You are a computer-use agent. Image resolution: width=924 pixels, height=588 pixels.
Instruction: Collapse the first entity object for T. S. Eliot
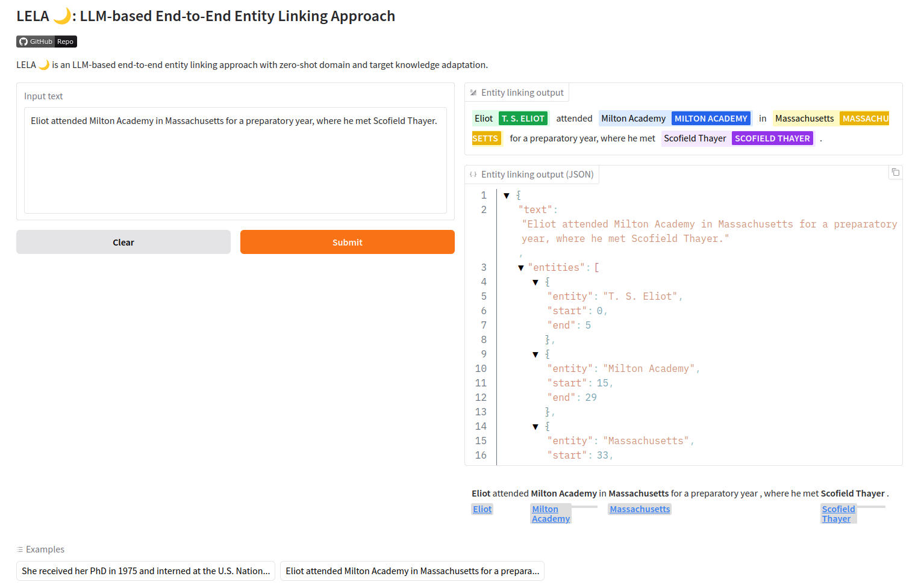tap(535, 282)
